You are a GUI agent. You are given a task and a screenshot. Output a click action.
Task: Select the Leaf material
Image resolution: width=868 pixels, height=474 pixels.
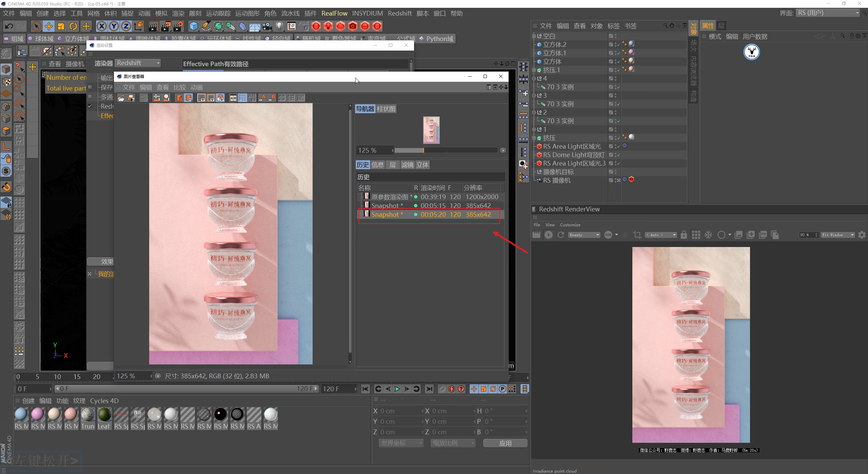[x=104, y=419]
